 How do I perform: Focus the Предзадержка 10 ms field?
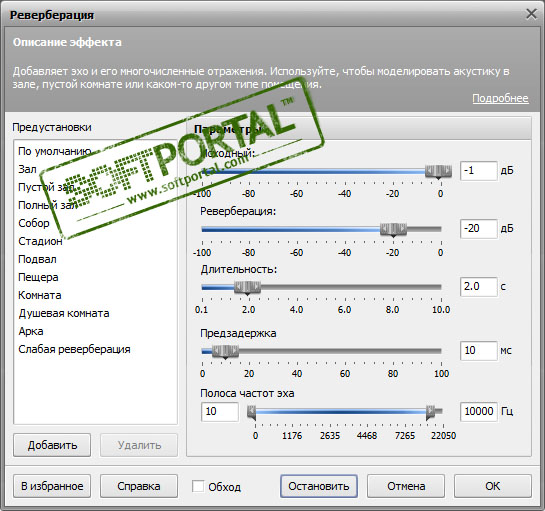point(479,351)
